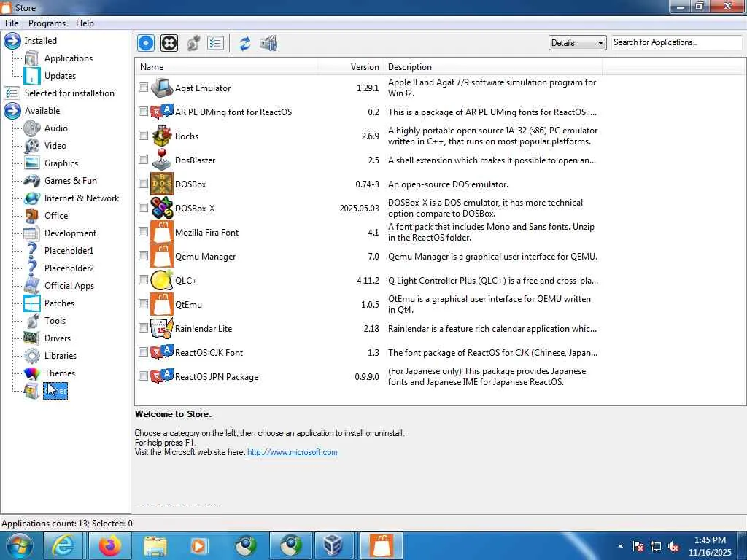
Task: Check the box next to Bochs
Action: tap(143, 135)
